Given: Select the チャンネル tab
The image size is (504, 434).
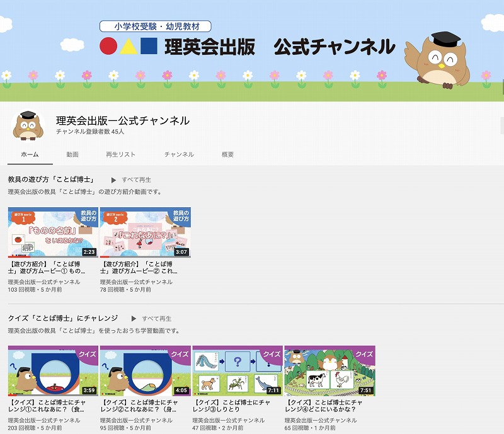Looking at the screenshot, I should [x=179, y=154].
